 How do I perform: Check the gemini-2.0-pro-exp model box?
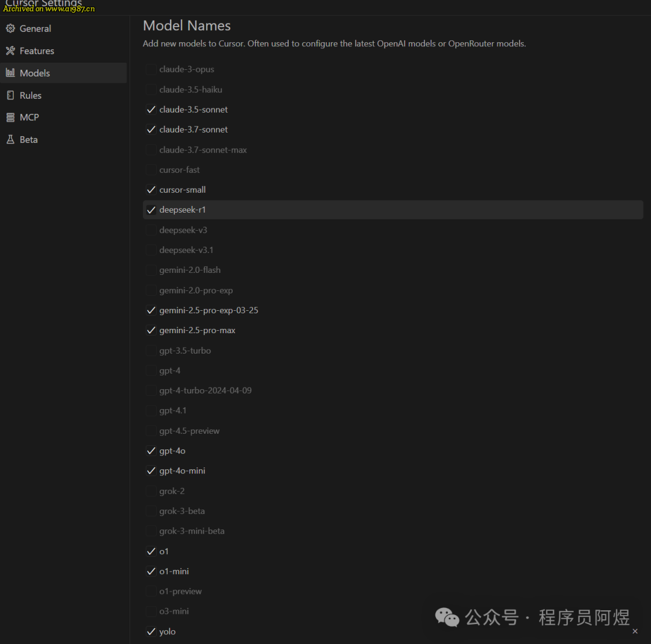(x=151, y=290)
